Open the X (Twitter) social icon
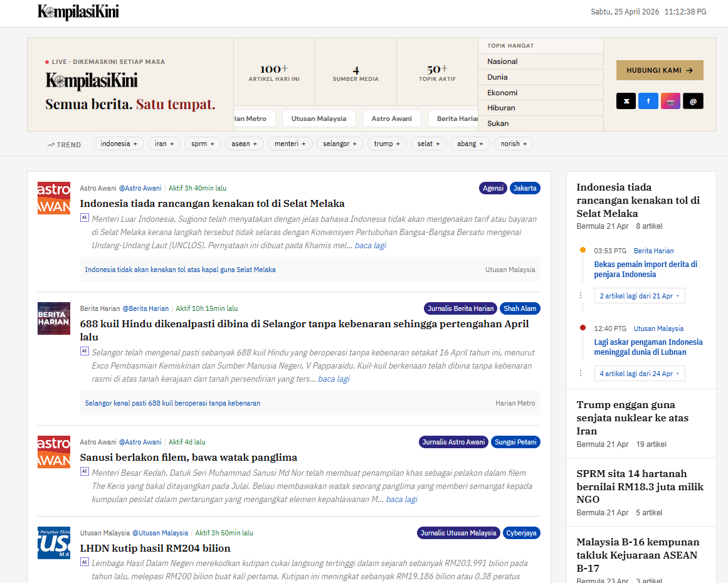The width and height of the screenshot is (728, 583). coord(626,101)
